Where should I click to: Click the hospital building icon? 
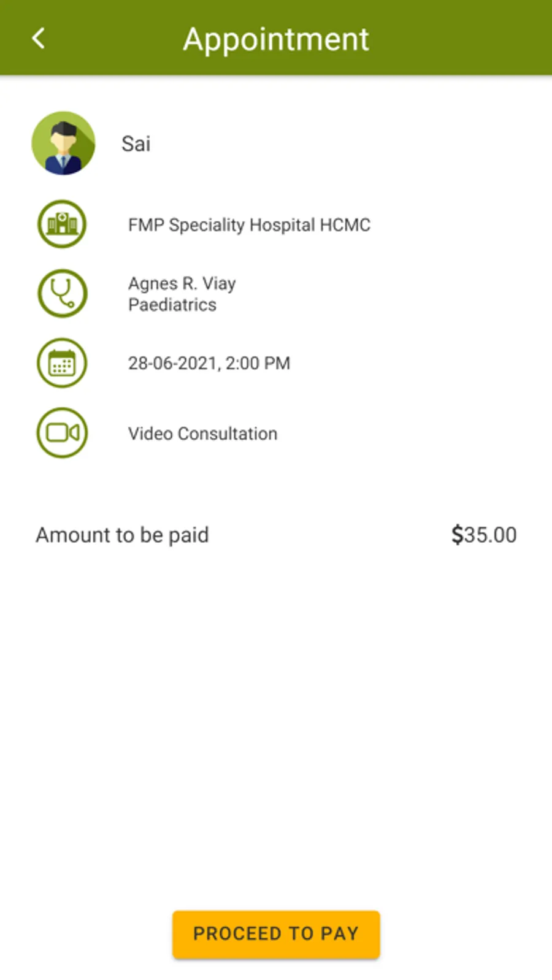click(62, 224)
